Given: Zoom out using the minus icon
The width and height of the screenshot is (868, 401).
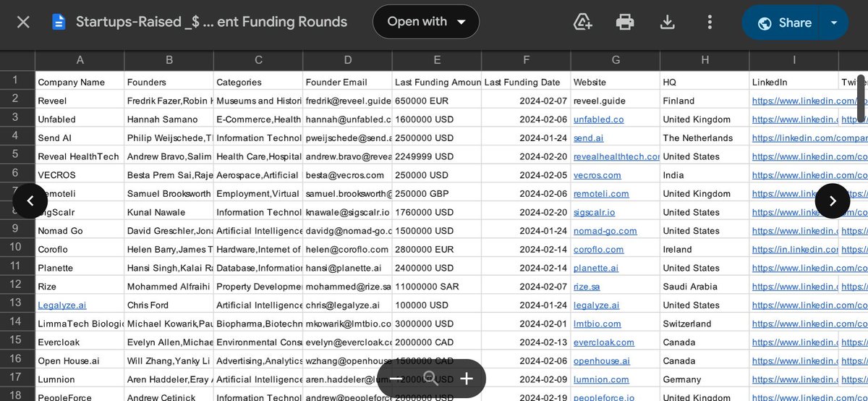Looking at the screenshot, I should click(398, 378).
